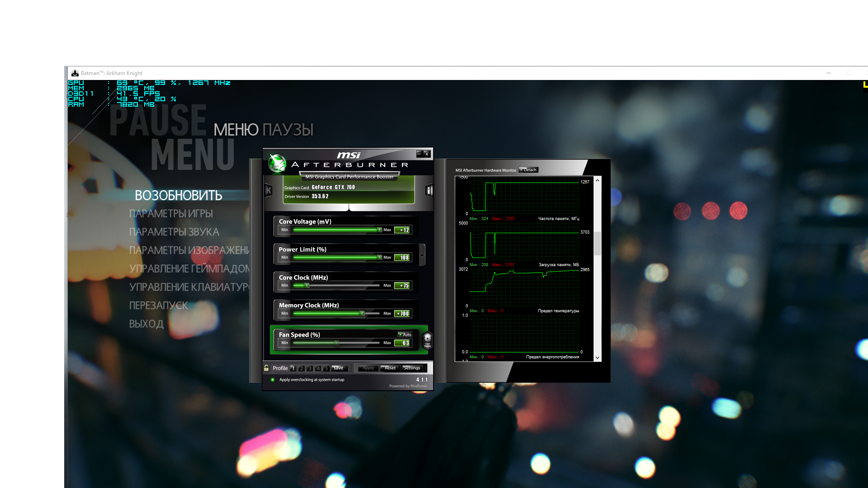The width and height of the screenshot is (868, 488).
Task: Select profile slot 5
Action: click(x=326, y=368)
